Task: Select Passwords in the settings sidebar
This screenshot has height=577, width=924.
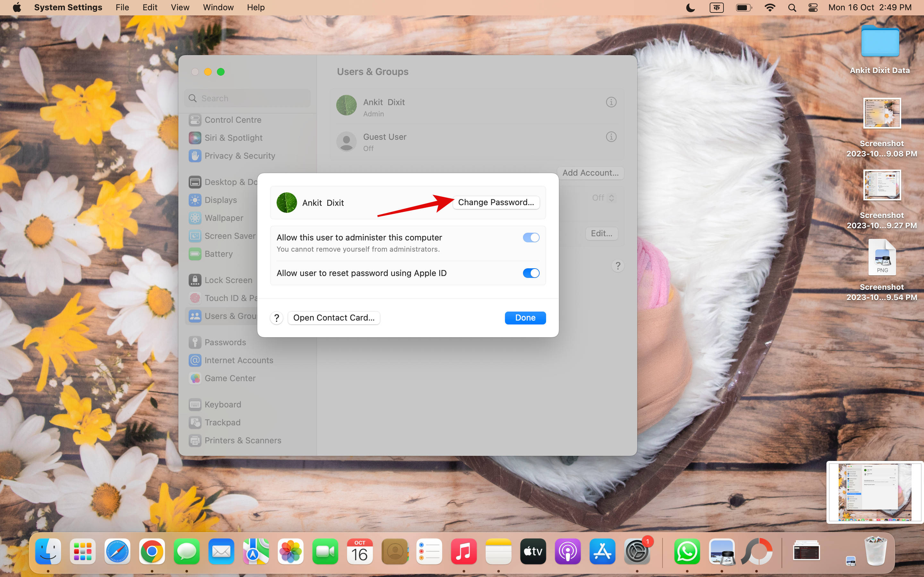Action: point(225,342)
